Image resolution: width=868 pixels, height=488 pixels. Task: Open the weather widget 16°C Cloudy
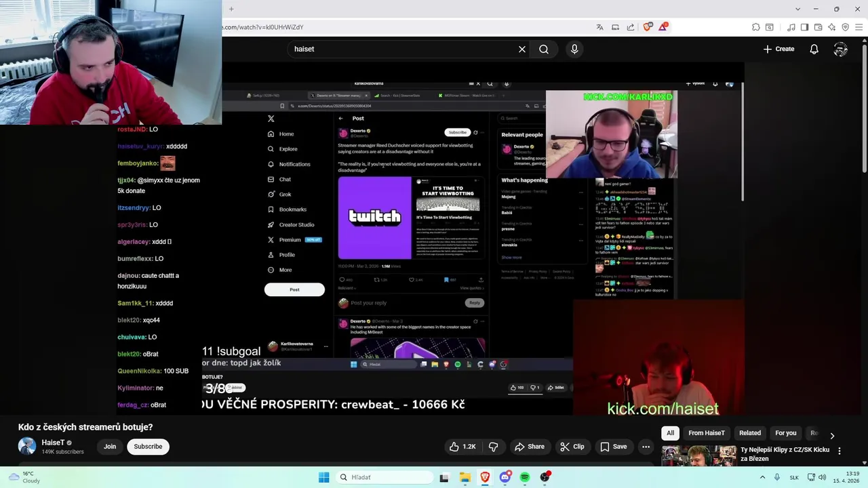[x=24, y=477]
